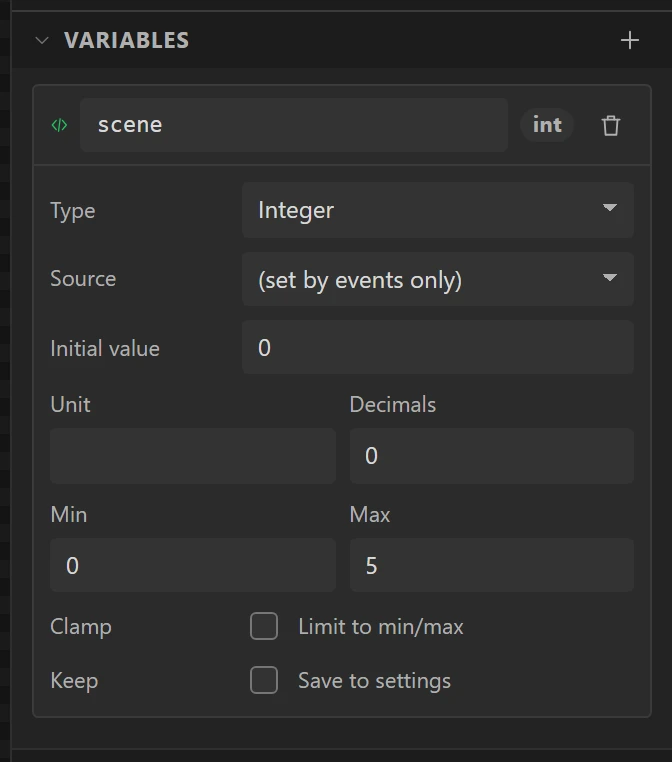Click the Keep label
672x762 pixels.
point(74,680)
